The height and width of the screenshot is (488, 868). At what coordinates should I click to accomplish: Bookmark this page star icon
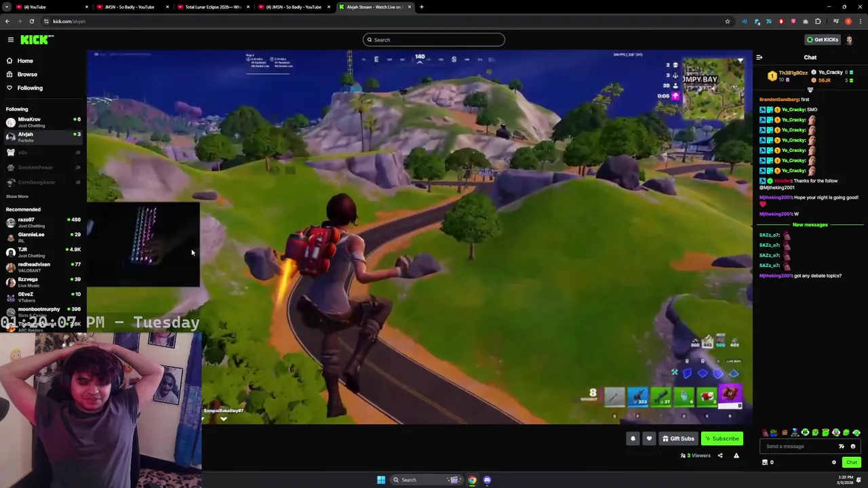pos(728,21)
